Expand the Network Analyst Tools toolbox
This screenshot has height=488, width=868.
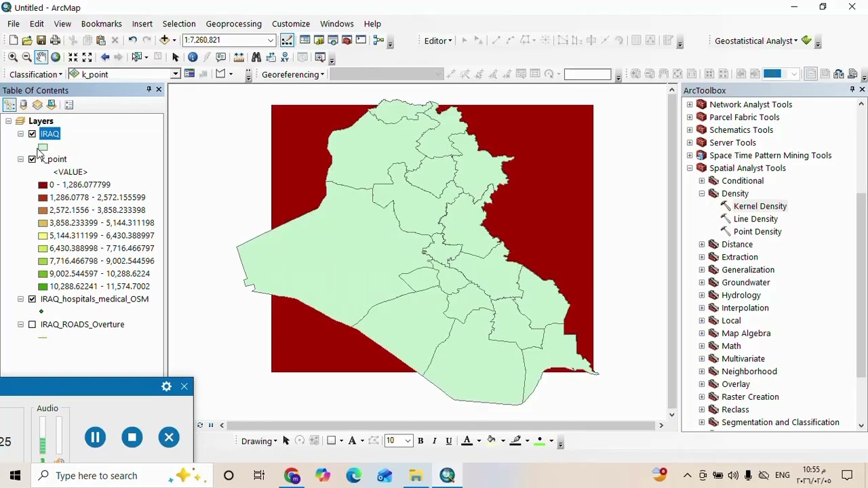coord(690,104)
